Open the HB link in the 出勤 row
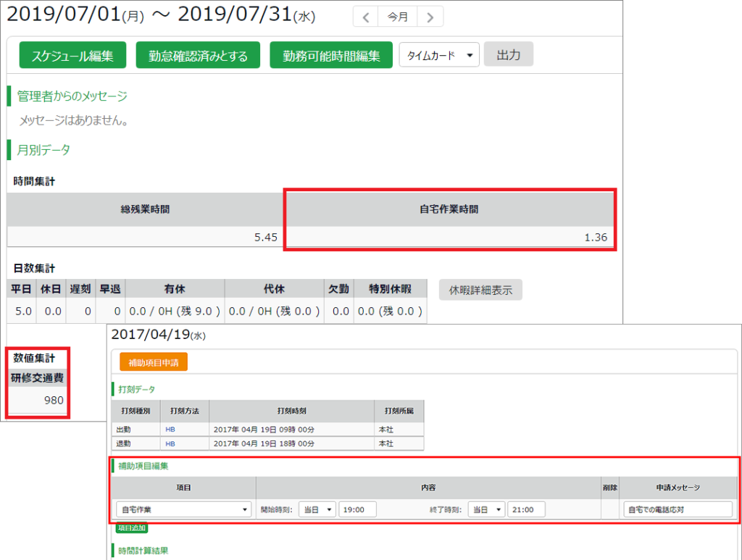Screen dimensions: 742x560 coord(170,428)
